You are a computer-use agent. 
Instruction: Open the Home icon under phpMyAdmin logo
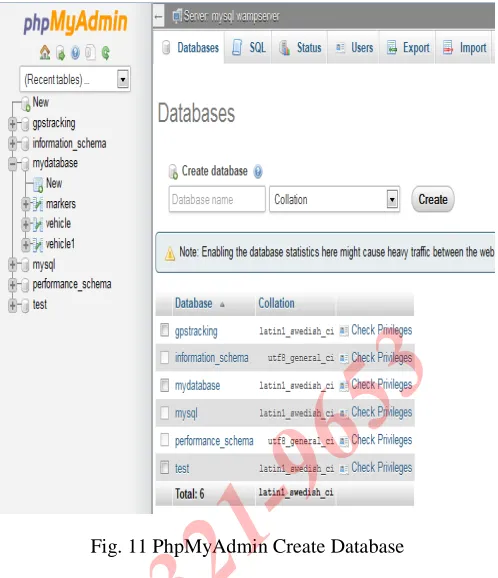click(x=45, y=53)
